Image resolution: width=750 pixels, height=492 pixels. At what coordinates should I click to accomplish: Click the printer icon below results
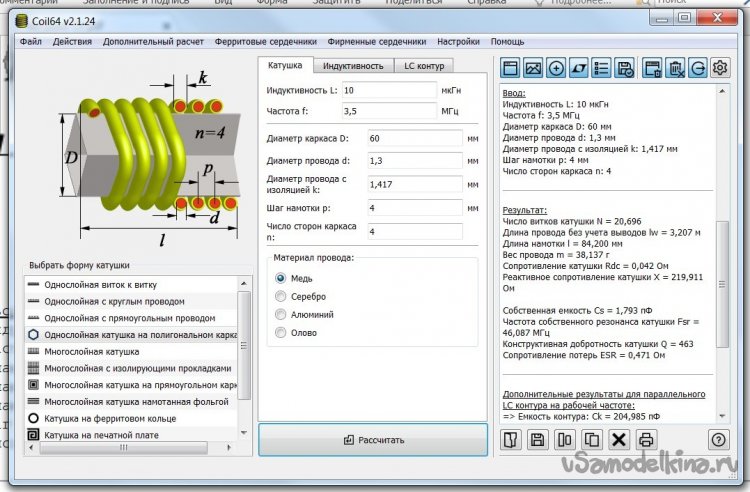pos(646,440)
